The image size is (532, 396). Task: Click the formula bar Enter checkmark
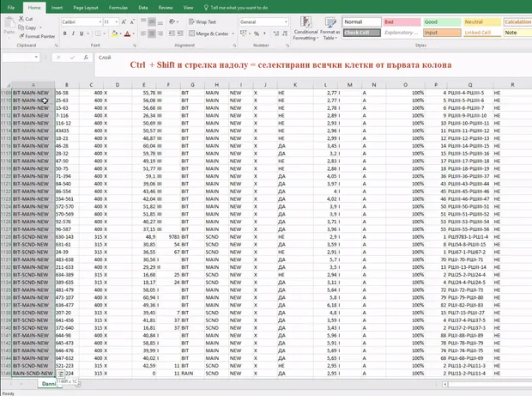coord(72,58)
